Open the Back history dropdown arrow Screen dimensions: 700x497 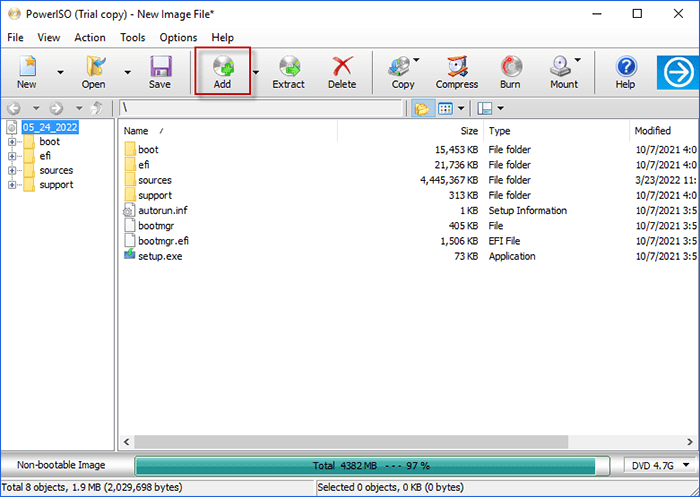point(36,108)
